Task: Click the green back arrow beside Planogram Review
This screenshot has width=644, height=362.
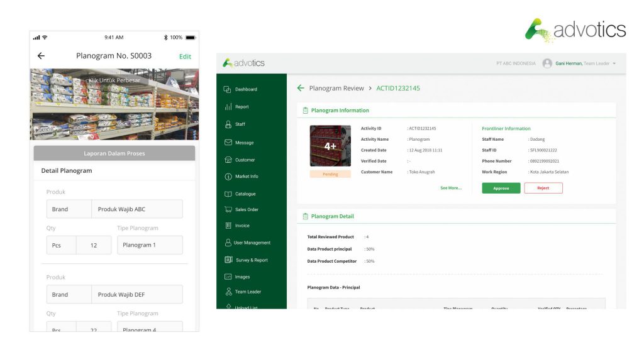Action: 301,88
